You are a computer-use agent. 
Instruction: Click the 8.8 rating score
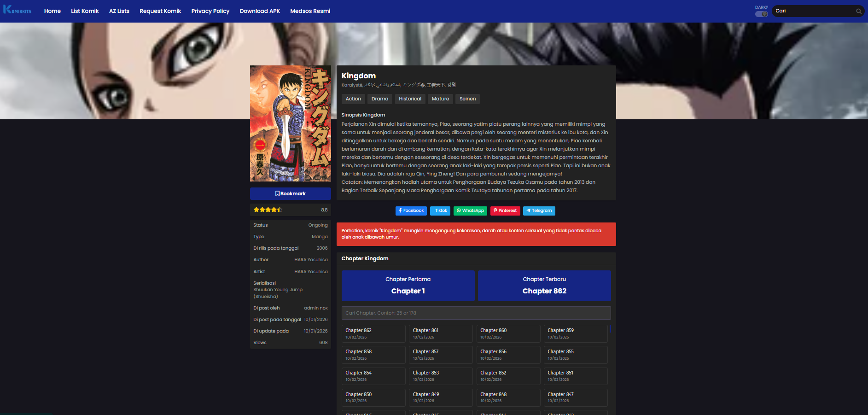[324, 210]
